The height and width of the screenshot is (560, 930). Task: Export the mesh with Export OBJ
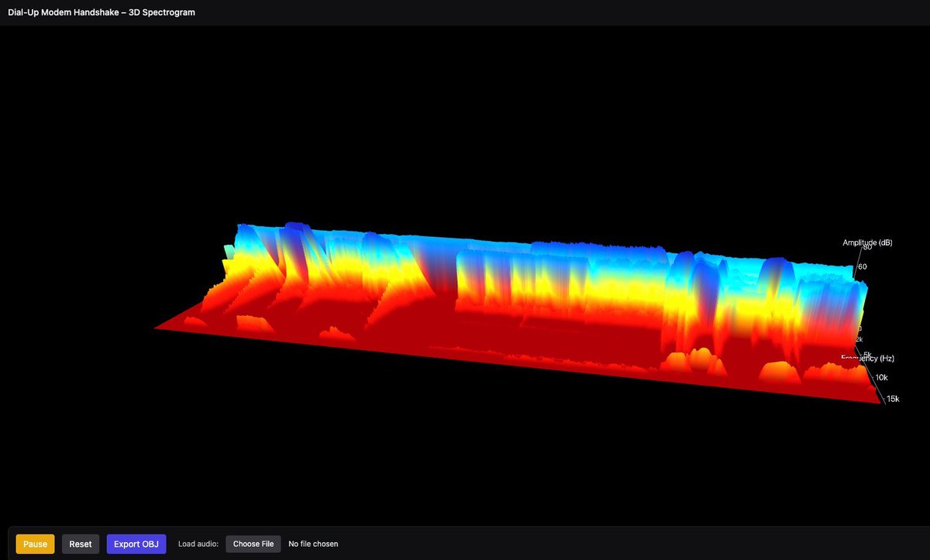pos(136,544)
